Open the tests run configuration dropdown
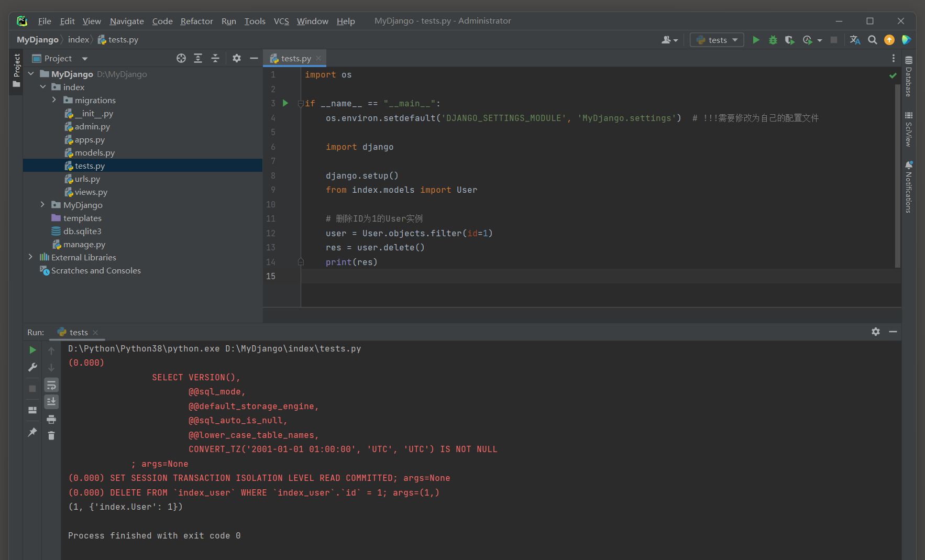This screenshot has width=925, height=560. 717,40
